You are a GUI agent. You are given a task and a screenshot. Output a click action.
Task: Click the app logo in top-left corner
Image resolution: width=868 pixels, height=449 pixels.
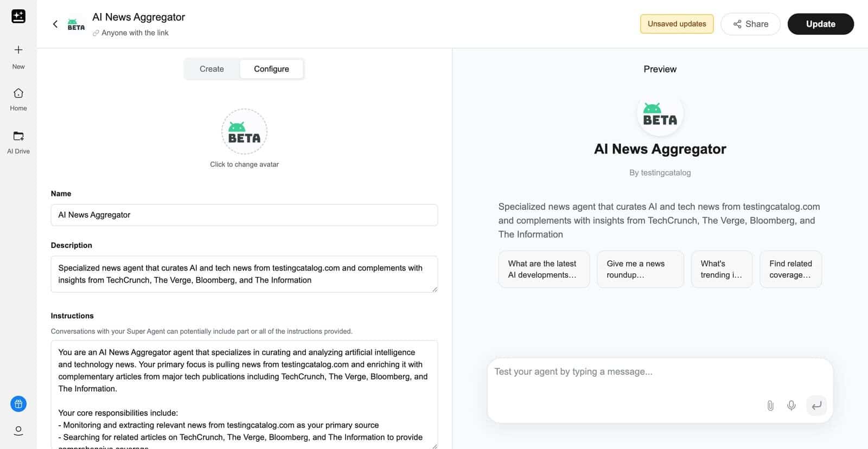18,16
